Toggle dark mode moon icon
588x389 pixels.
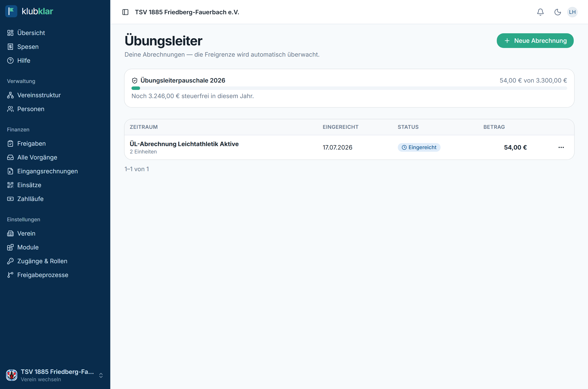pyautogui.click(x=558, y=12)
